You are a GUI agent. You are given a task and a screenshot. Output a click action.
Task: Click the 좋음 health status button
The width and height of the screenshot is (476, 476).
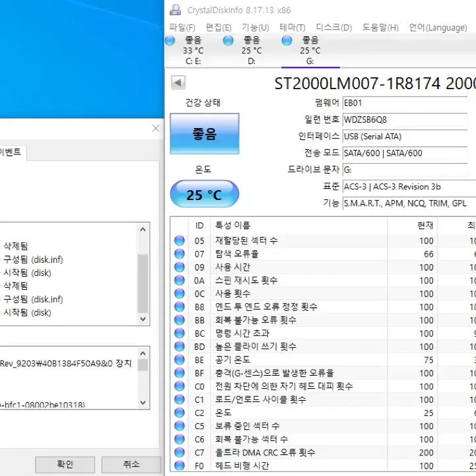coord(205,133)
